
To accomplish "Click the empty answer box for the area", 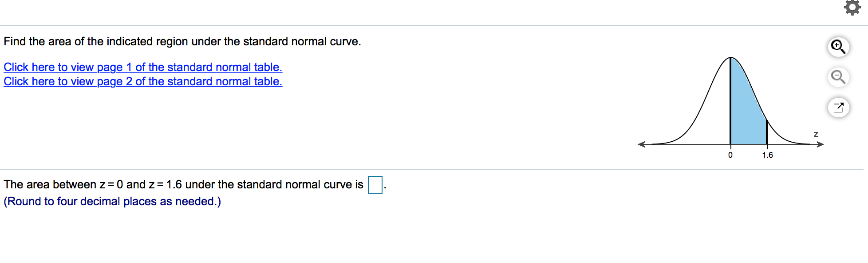I will [375, 184].
